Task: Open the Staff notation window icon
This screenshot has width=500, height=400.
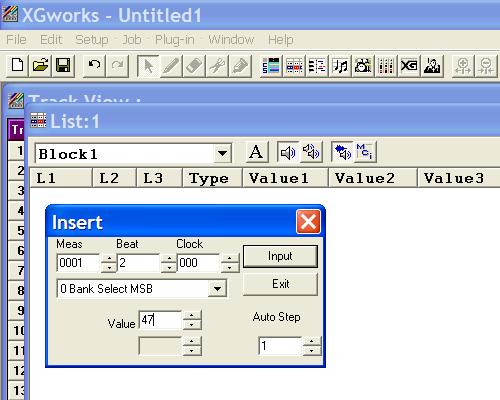Action: 340,65
